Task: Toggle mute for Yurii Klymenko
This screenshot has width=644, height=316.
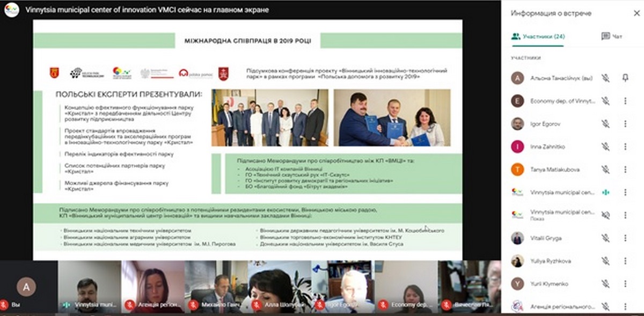Action: (x=605, y=284)
